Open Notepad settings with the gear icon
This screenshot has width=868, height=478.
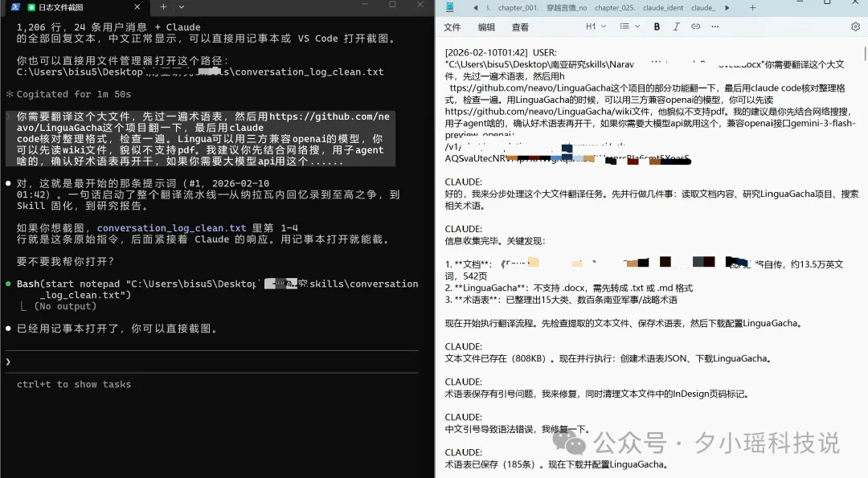tap(854, 27)
